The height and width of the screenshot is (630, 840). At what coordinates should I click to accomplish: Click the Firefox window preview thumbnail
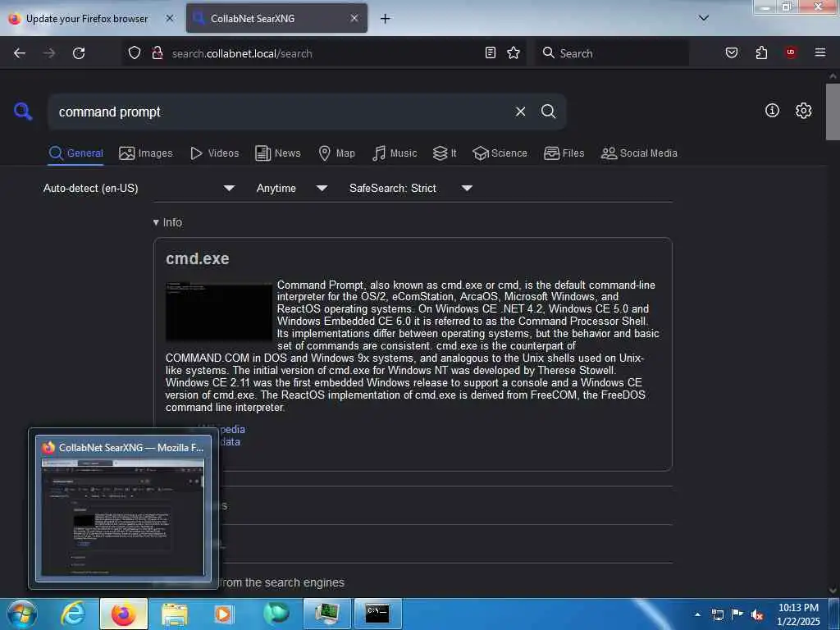pyautogui.click(x=123, y=518)
